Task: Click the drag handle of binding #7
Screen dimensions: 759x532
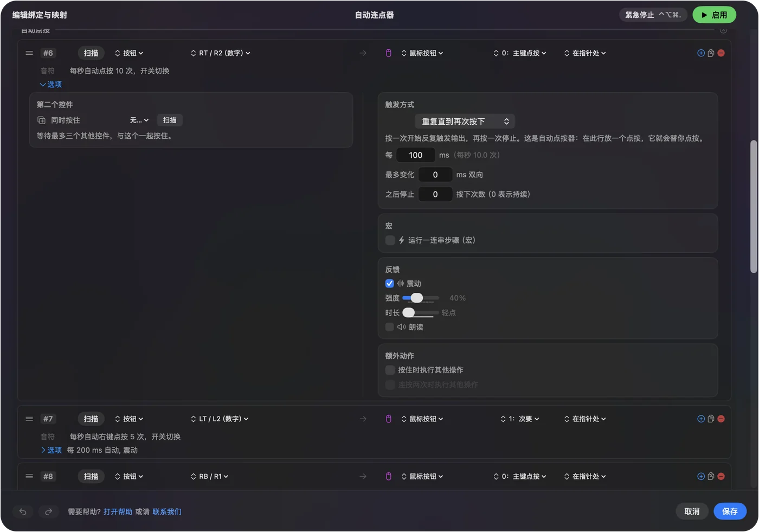Action: coord(29,419)
